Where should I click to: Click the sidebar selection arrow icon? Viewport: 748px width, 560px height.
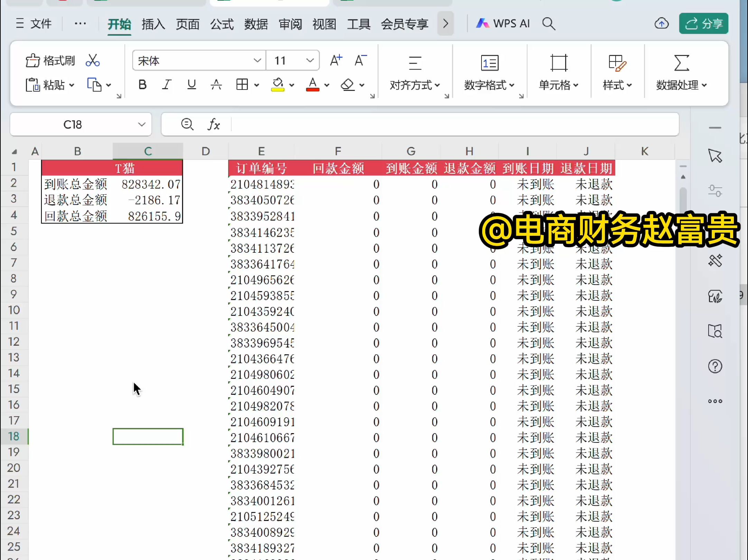click(x=715, y=156)
